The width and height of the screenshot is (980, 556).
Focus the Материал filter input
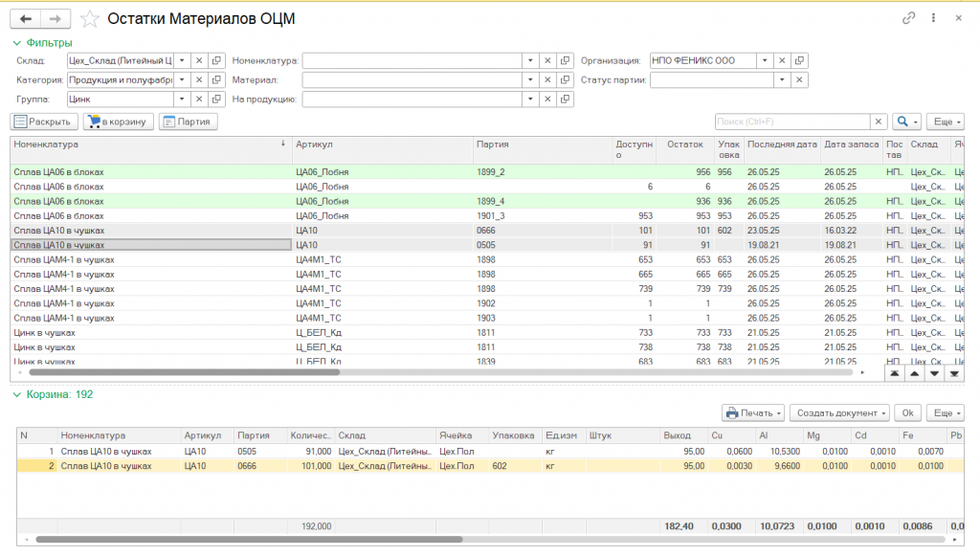(412, 80)
